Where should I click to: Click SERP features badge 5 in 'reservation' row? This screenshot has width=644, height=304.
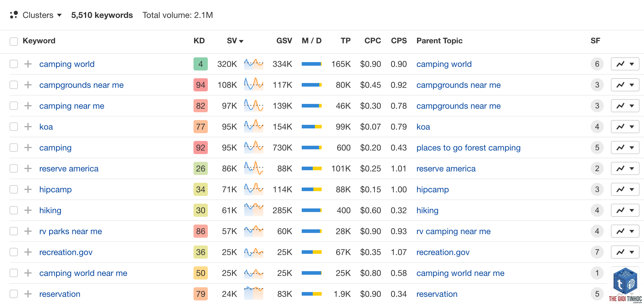pyautogui.click(x=597, y=294)
